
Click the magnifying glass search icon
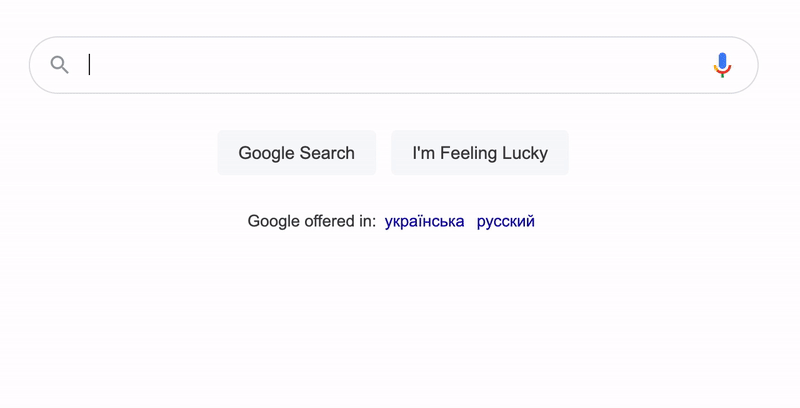point(59,65)
